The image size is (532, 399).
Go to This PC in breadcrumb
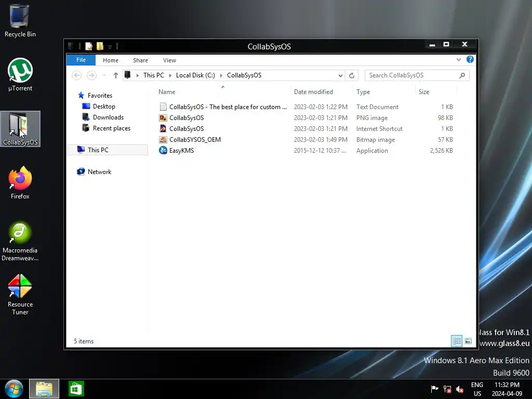153,75
